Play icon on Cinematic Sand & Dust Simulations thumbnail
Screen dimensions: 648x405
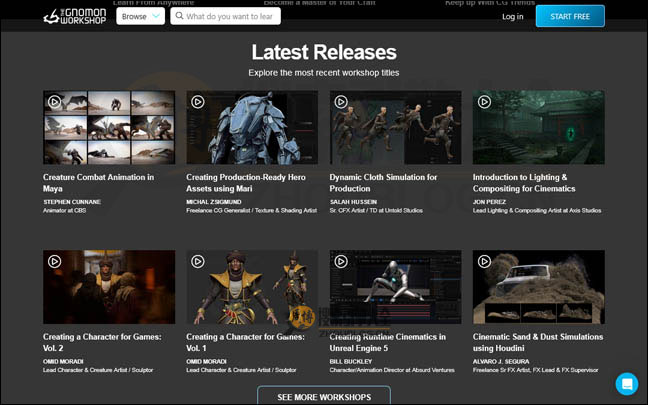484,261
